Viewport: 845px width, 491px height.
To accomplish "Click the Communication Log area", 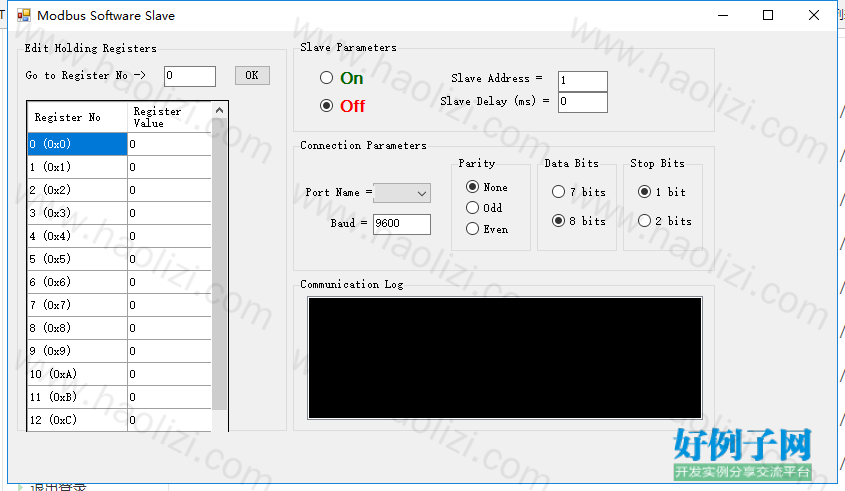I will [x=505, y=358].
